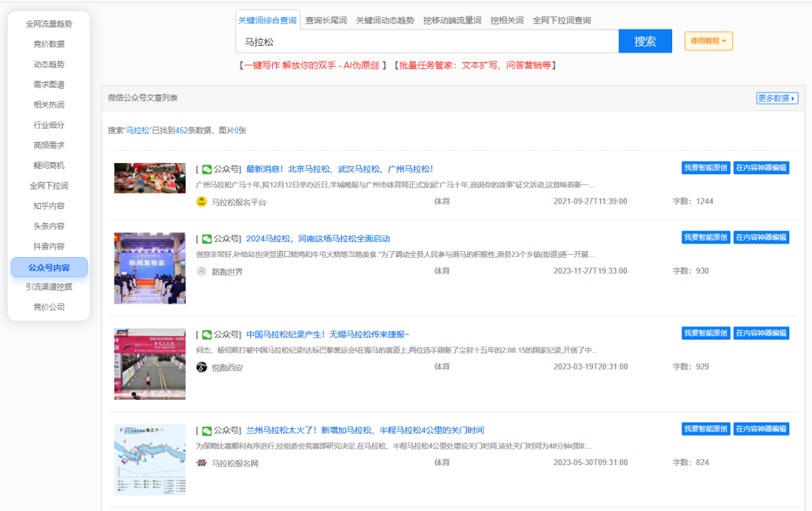Click the date 2023-11-27T19:33:00
Screen dimensions: 812x511
590,271
